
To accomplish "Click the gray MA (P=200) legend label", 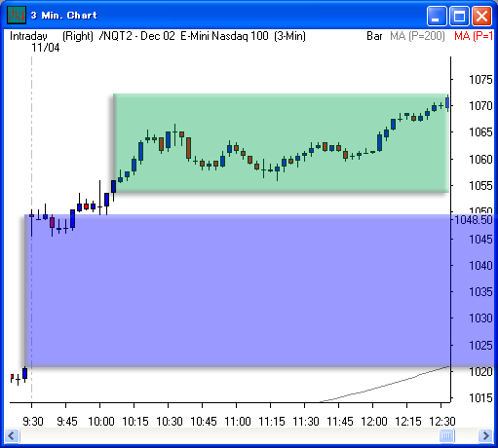I will pyautogui.click(x=417, y=36).
